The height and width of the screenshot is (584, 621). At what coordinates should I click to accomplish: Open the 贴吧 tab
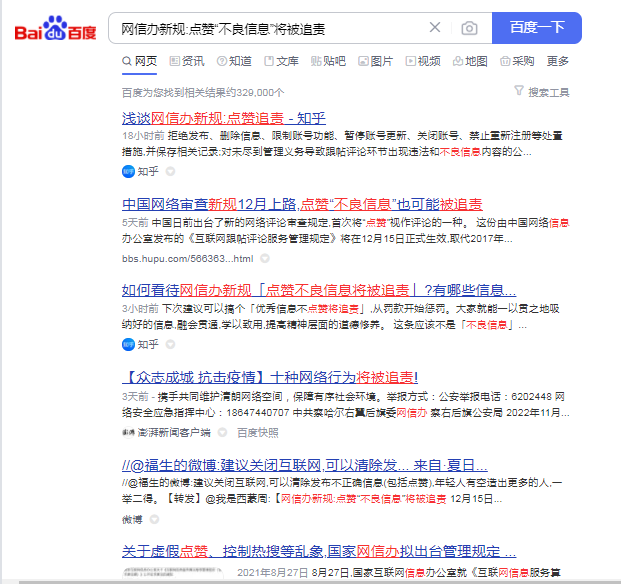[x=328, y=61]
